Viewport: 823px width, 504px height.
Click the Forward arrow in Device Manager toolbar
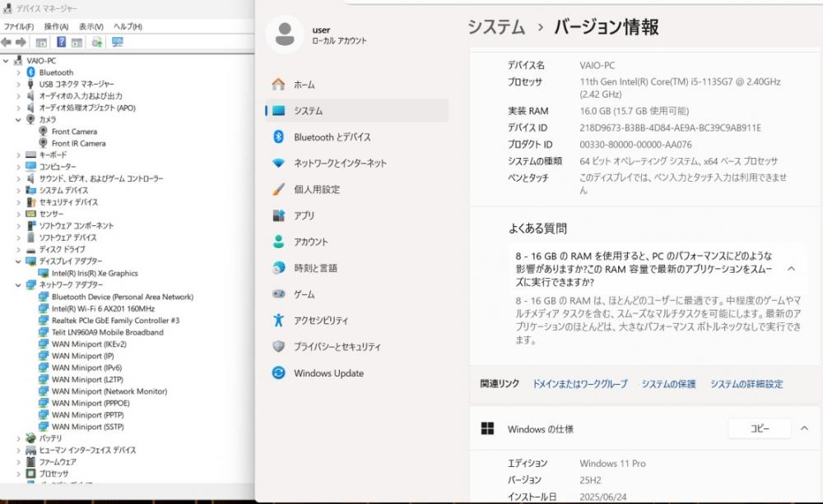[x=21, y=42]
